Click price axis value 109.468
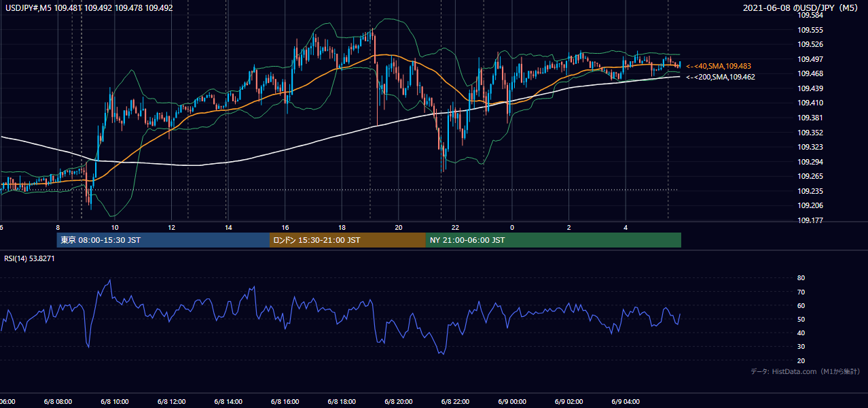This screenshot has width=868, height=408. pos(810,73)
